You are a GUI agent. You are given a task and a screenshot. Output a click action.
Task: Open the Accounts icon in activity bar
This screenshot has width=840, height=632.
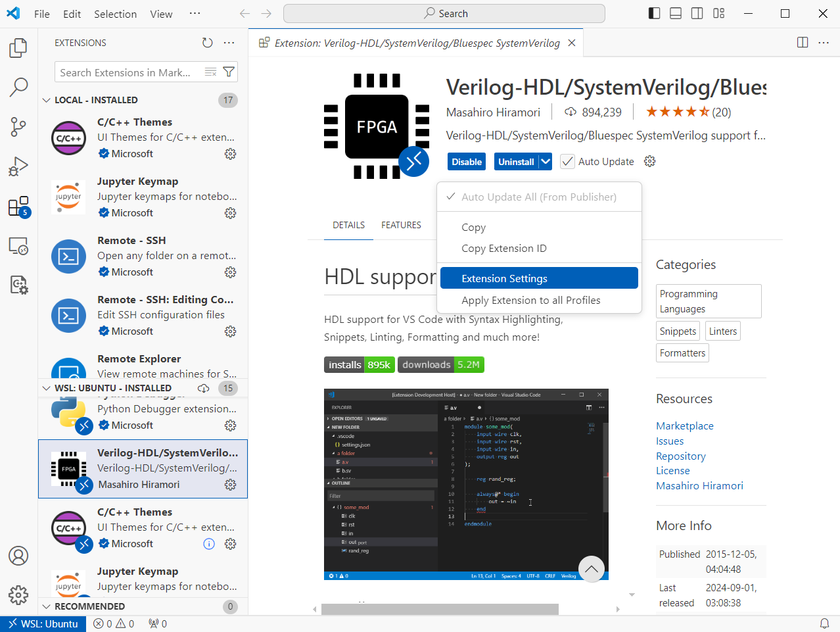(x=18, y=556)
